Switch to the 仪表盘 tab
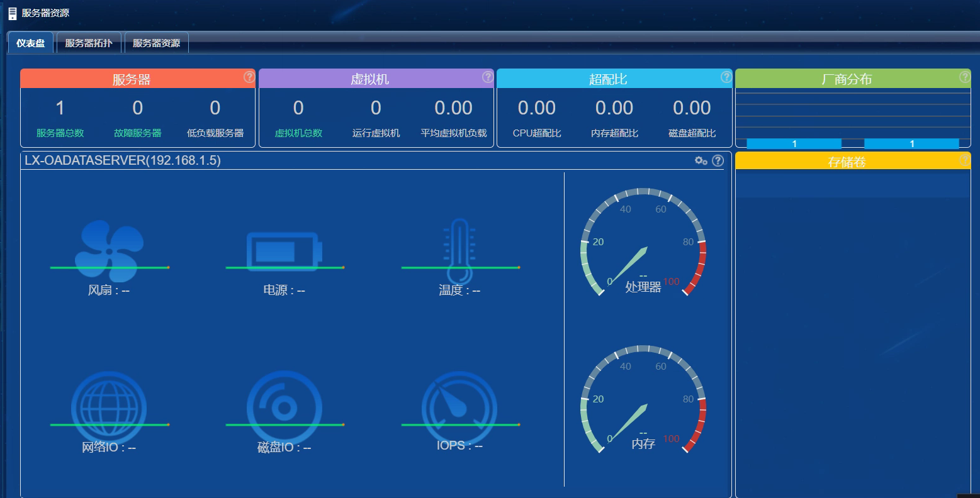This screenshot has height=498, width=980. (31, 43)
